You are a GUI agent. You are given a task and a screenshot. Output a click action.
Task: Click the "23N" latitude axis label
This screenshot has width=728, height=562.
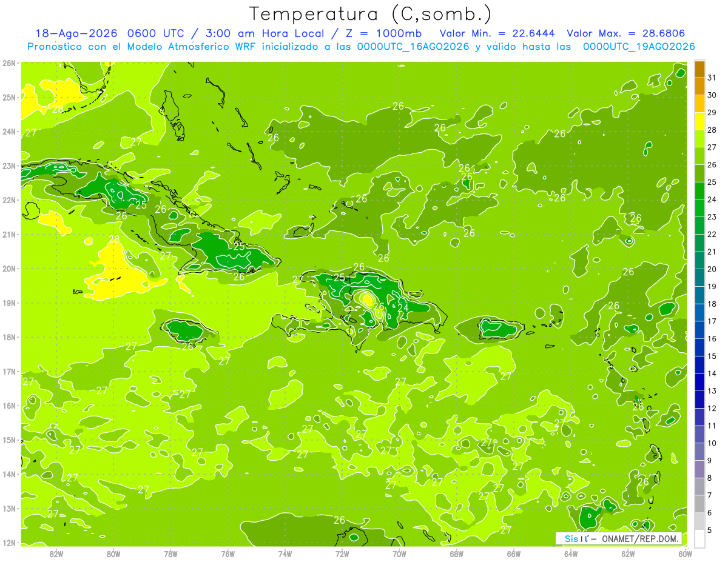pos(9,166)
